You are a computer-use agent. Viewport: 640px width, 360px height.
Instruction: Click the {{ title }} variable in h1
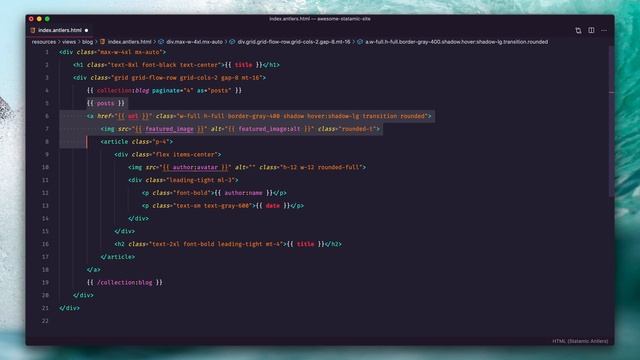(x=244, y=65)
